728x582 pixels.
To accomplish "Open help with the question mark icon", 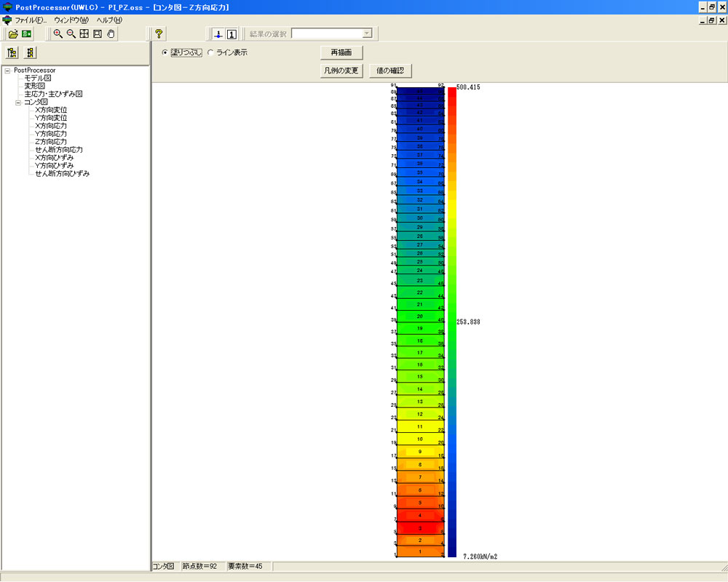I will [159, 33].
